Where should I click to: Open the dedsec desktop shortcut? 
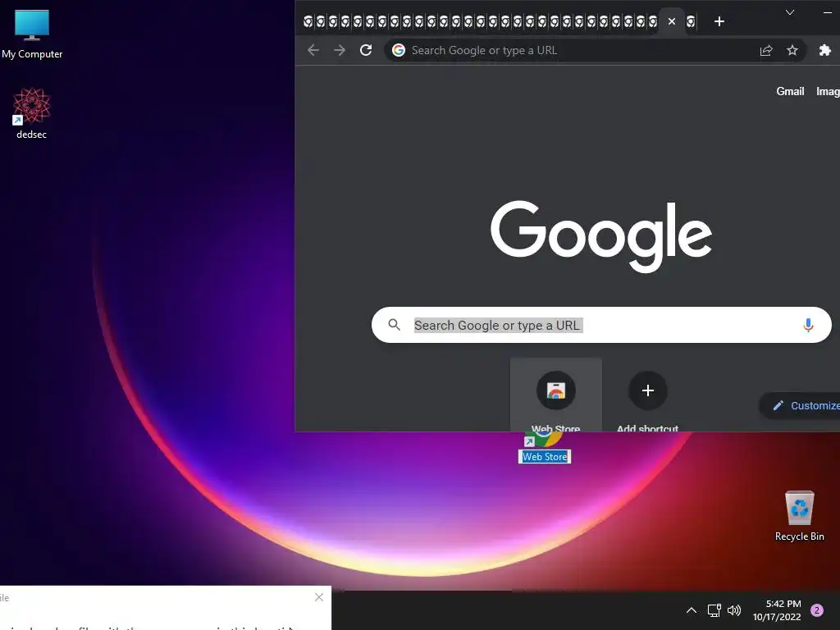pyautogui.click(x=32, y=113)
